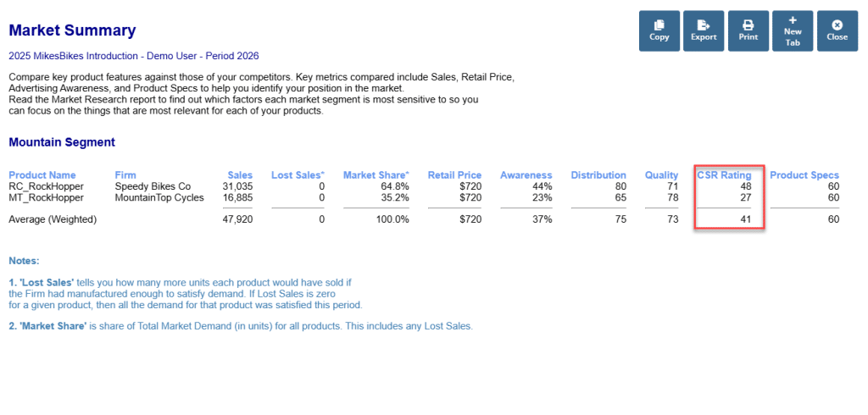The width and height of the screenshot is (868, 415).
Task: Click the CSR Rating column header
Action: click(724, 175)
